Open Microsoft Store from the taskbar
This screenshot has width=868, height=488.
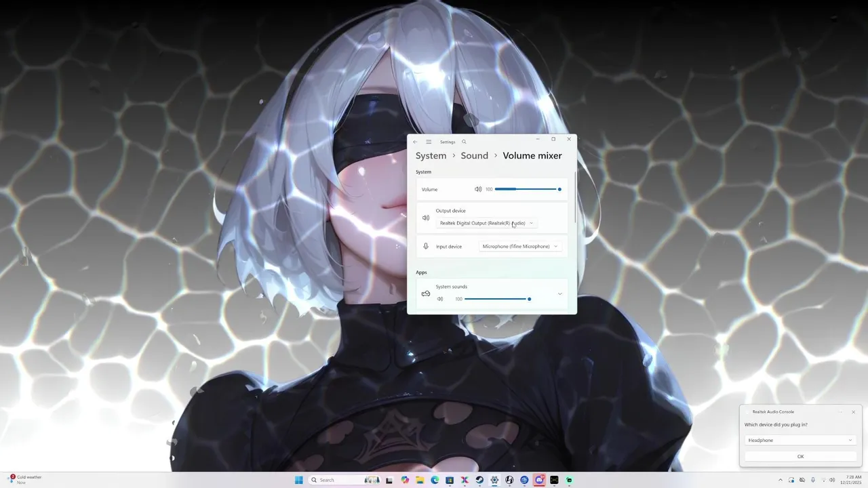pyautogui.click(x=450, y=480)
